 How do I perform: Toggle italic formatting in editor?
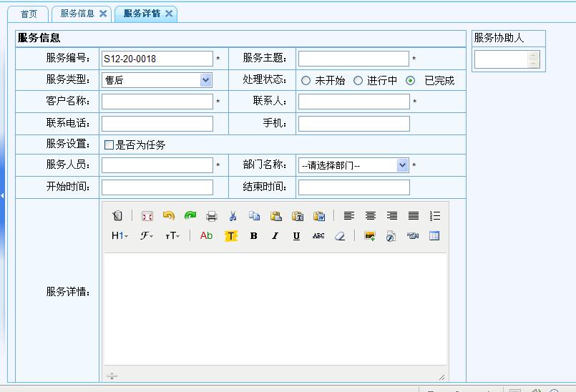tap(275, 236)
